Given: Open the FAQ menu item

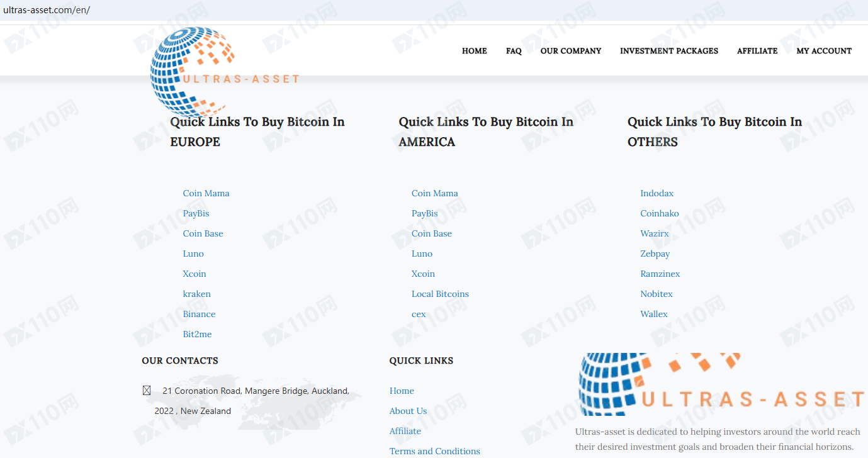Looking at the screenshot, I should pyautogui.click(x=514, y=51).
